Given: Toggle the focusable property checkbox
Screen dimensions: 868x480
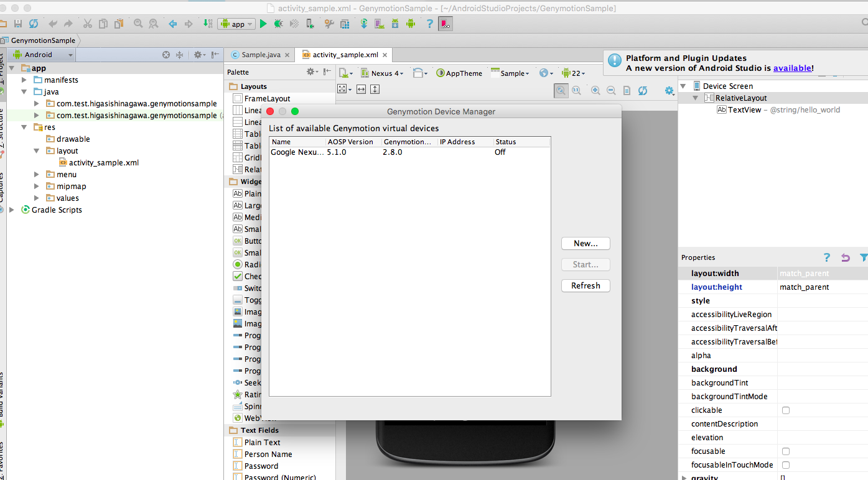Looking at the screenshot, I should (x=786, y=451).
